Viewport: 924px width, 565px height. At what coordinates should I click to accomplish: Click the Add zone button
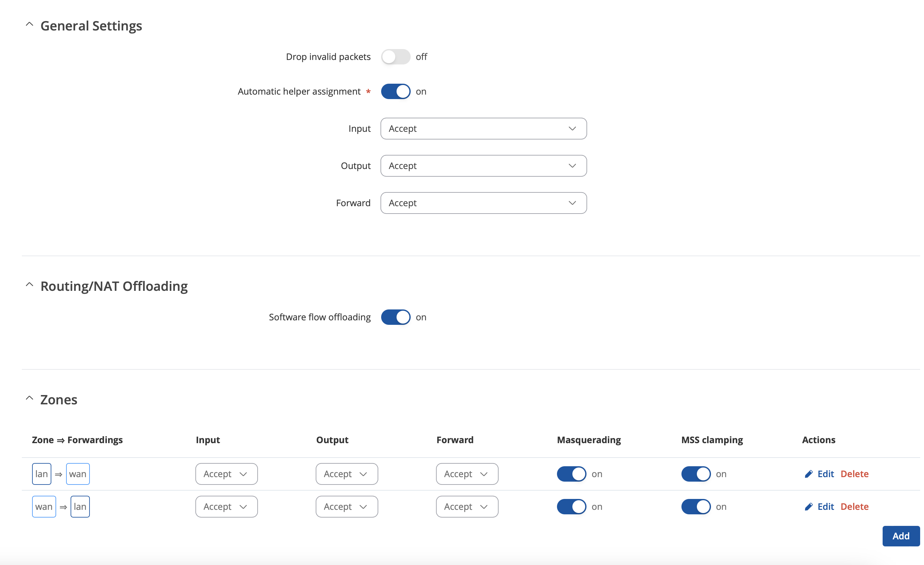click(901, 536)
